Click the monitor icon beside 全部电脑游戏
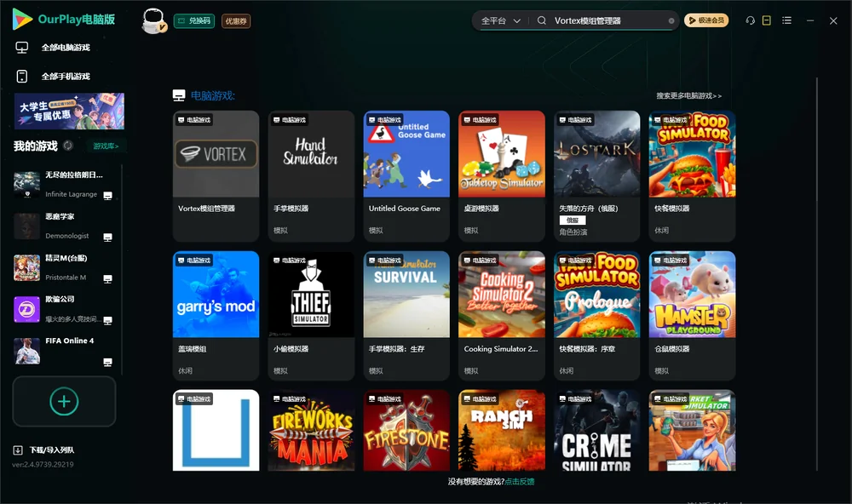The width and height of the screenshot is (852, 504). click(22, 48)
